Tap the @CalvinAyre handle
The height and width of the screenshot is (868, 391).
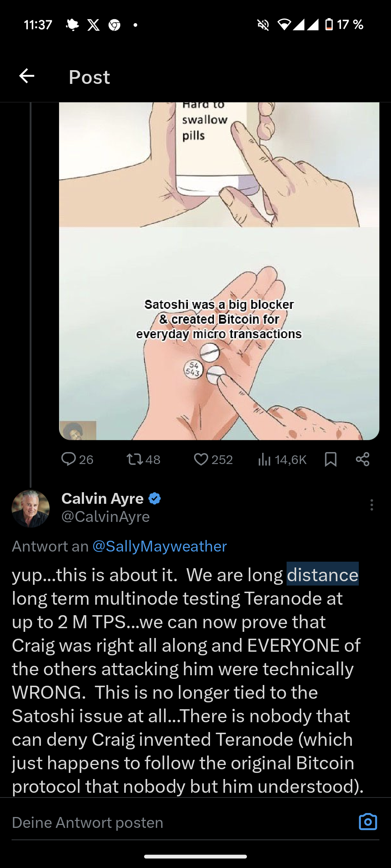coord(105,516)
